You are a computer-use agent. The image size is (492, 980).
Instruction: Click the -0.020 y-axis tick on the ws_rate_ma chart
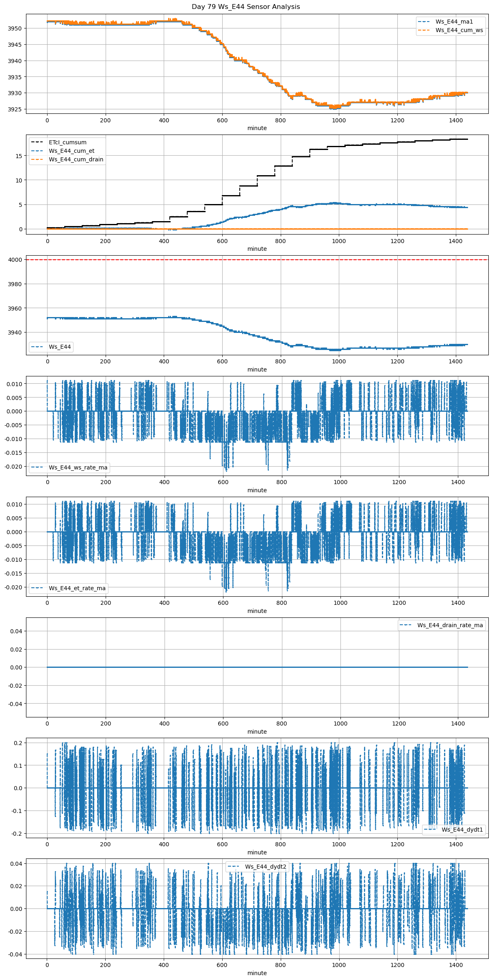click(x=14, y=467)
